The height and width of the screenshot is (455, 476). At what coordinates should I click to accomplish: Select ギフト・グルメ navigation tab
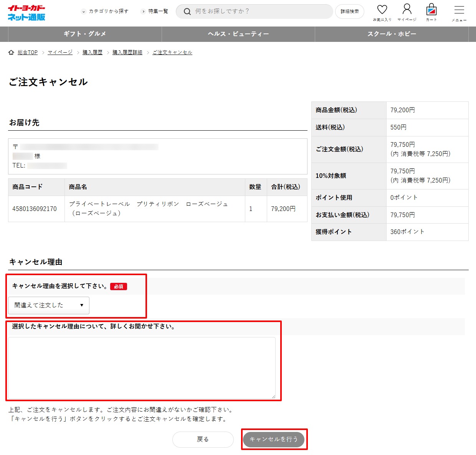(x=85, y=34)
